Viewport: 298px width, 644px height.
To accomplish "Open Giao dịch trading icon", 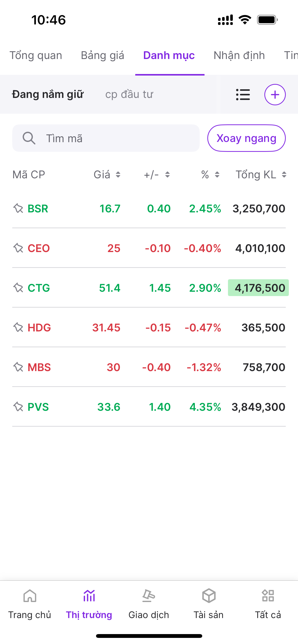I will (149, 596).
